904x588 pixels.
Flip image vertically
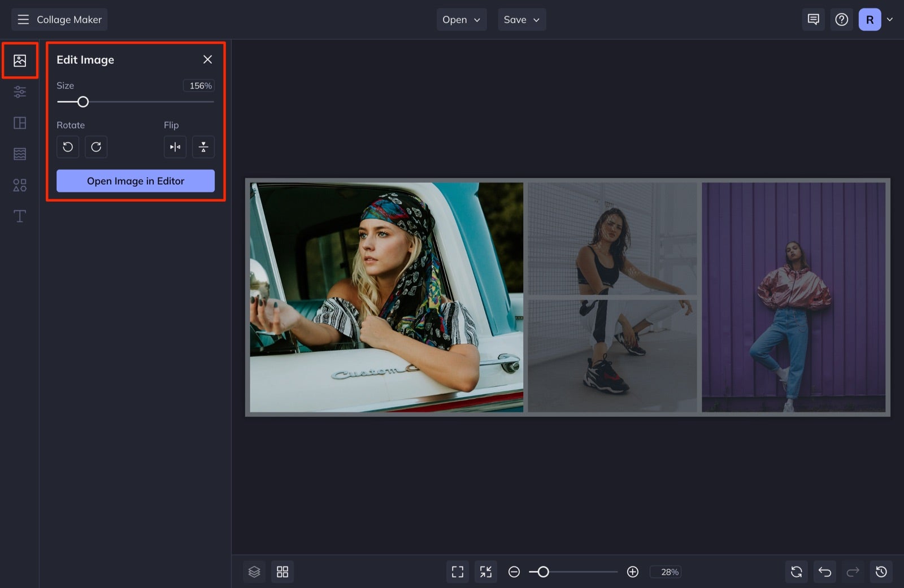point(203,147)
